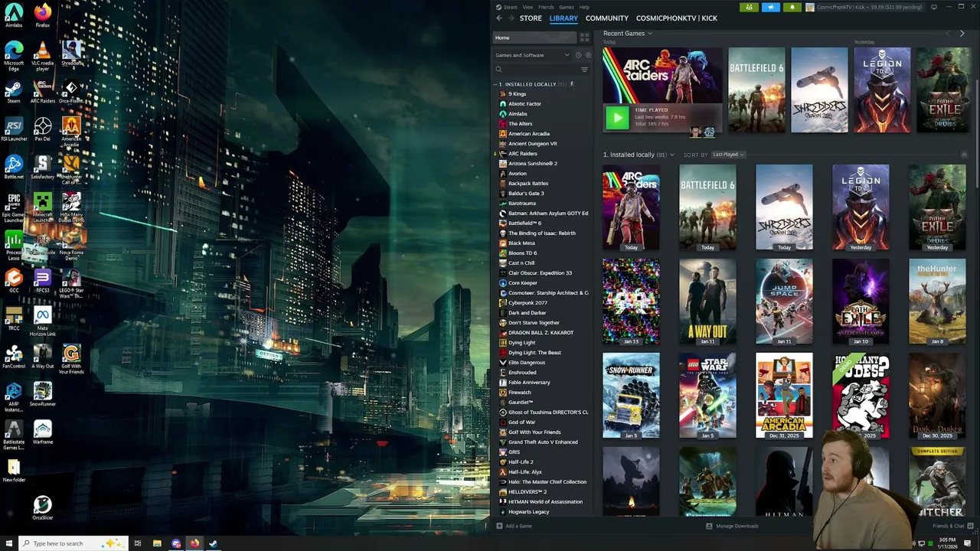This screenshot has height=551, width=980.
Task: Open Jump Space game cover
Action: tap(784, 302)
